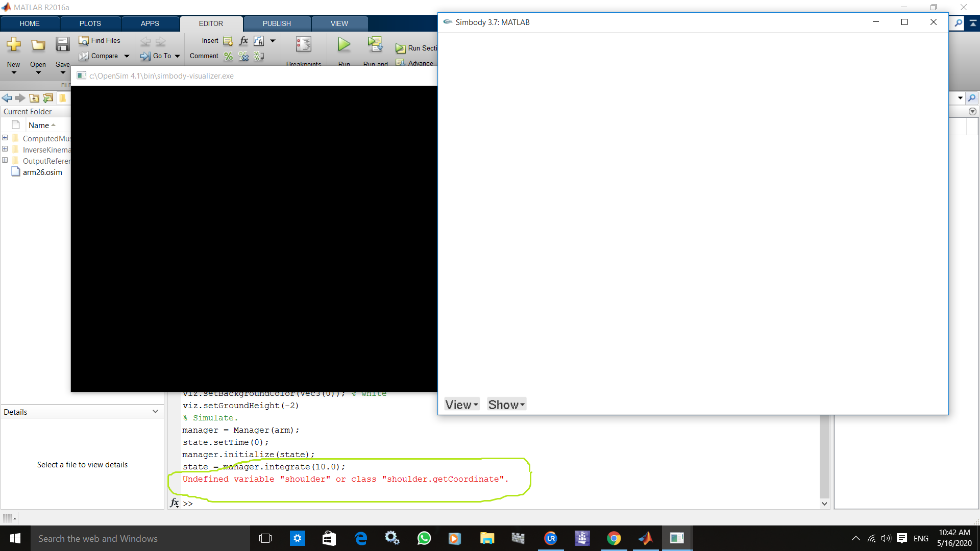Screen dimensions: 980x551
Task: Expand the Go To dropdown arrow
Action: [177, 56]
